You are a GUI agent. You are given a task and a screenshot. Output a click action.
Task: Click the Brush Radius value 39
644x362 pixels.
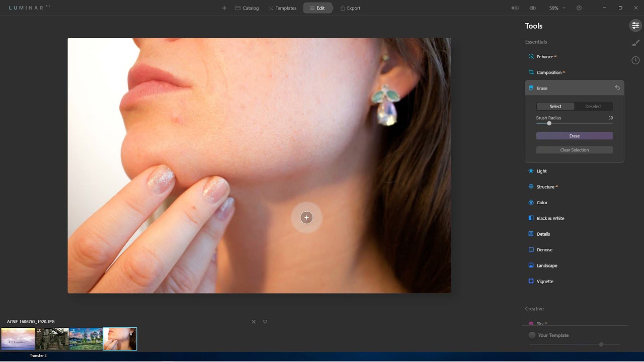tap(610, 118)
